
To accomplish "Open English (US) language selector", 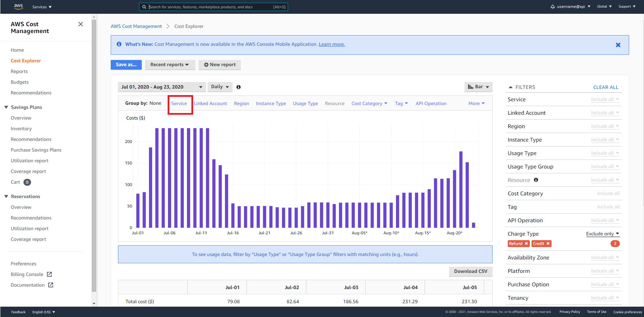I will tap(43, 312).
